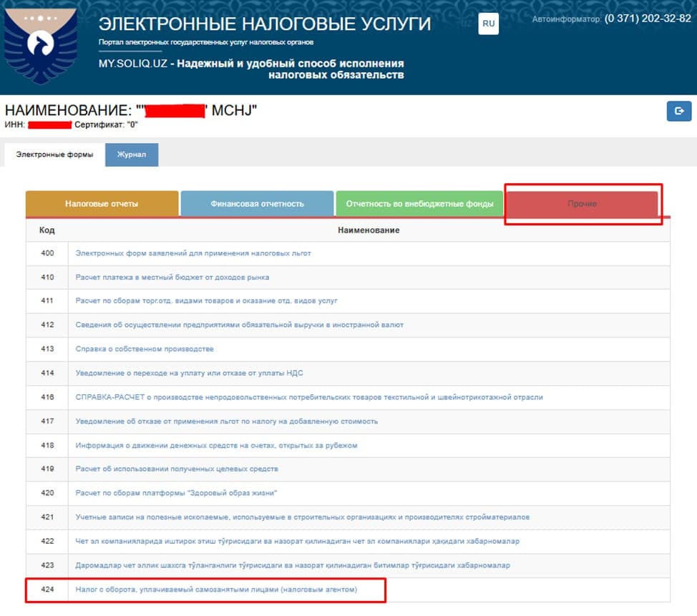This screenshot has width=697, height=616.
Task: Open the Журнал tab
Action: click(x=132, y=154)
